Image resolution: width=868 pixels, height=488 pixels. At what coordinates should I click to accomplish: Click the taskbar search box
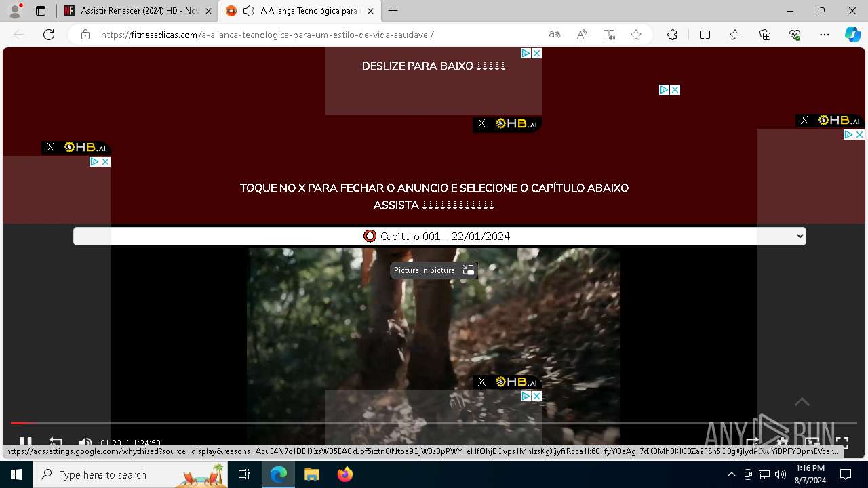pos(131,474)
